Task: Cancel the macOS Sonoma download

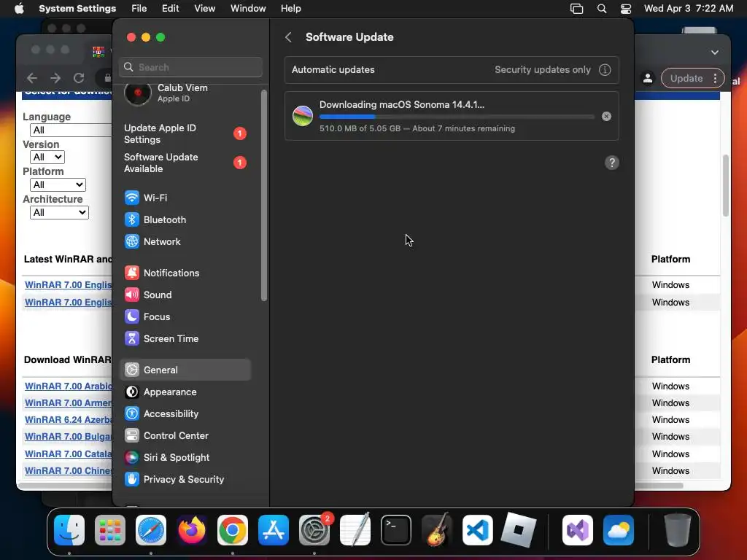Action: tap(606, 116)
